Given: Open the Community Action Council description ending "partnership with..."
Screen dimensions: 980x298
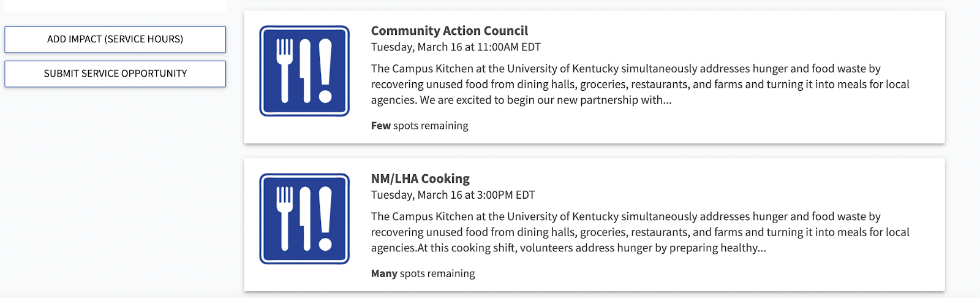Looking at the screenshot, I should coord(640,85).
